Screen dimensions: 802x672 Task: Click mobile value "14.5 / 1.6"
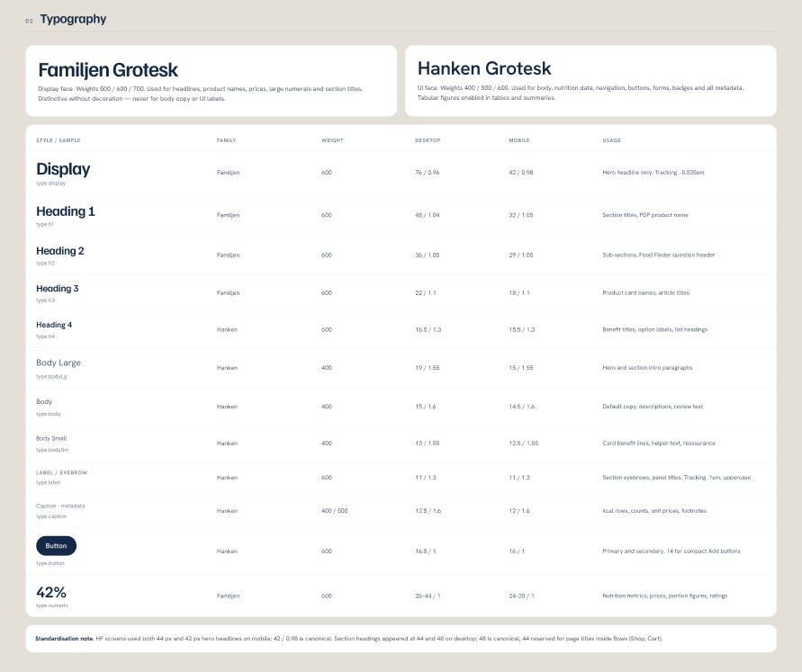pyautogui.click(x=522, y=407)
